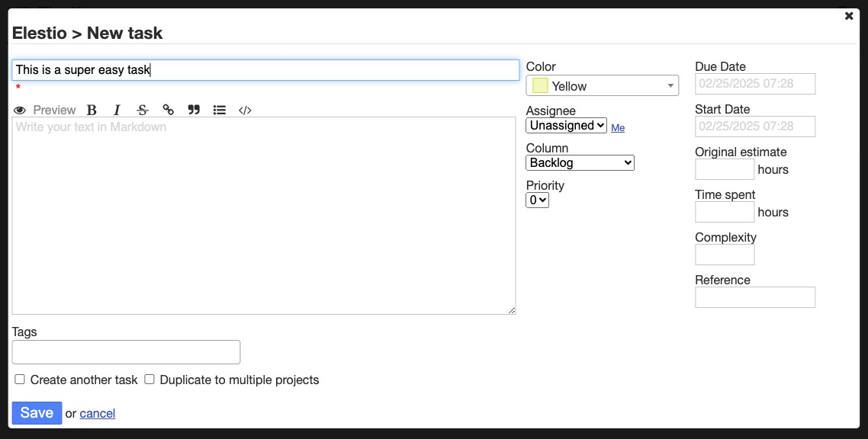Switch to the Preview mode label
The width and height of the screenshot is (868, 439).
point(54,110)
